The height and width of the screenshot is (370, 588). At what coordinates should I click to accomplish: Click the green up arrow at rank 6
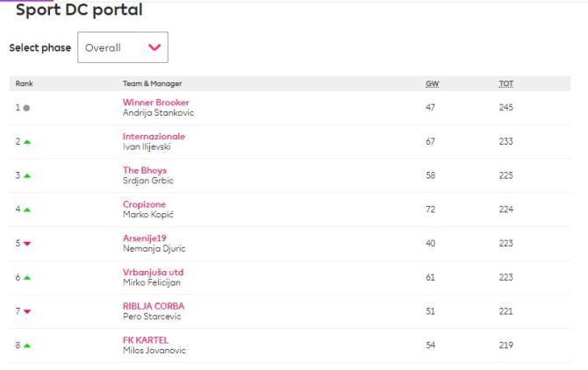pos(27,277)
